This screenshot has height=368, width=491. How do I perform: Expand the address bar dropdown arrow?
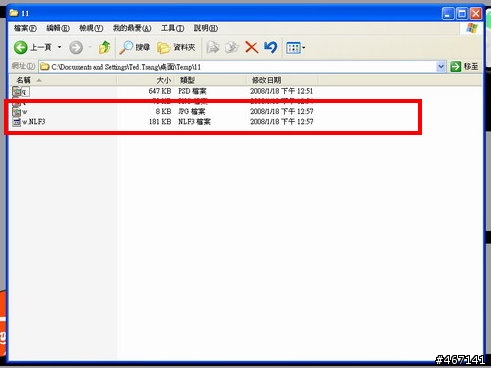click(x=441, y=67)
